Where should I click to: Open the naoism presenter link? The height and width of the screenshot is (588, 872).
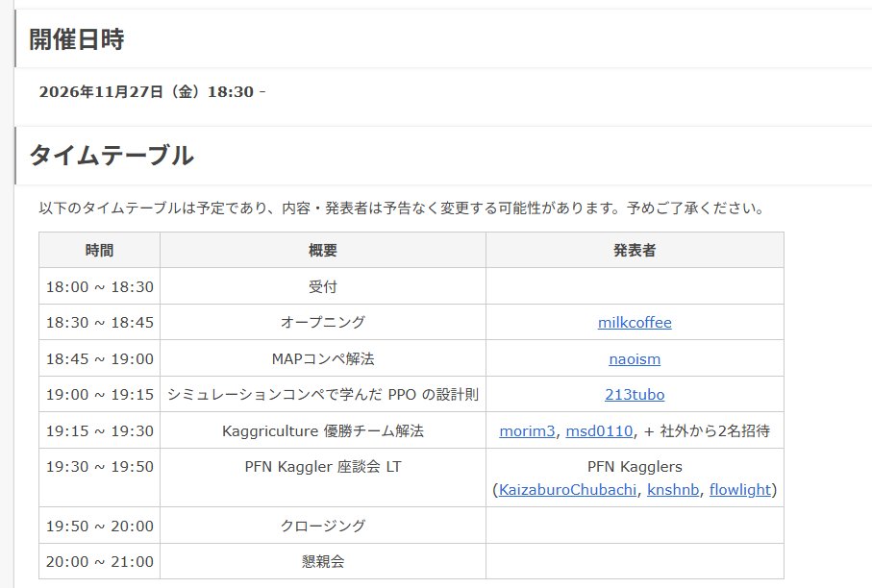tap(635, 359)
